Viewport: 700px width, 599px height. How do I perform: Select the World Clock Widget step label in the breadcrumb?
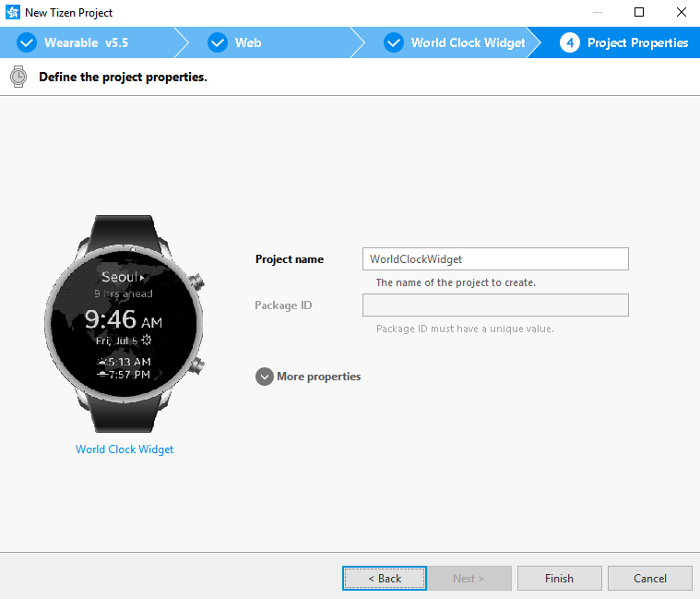[468, 42]
